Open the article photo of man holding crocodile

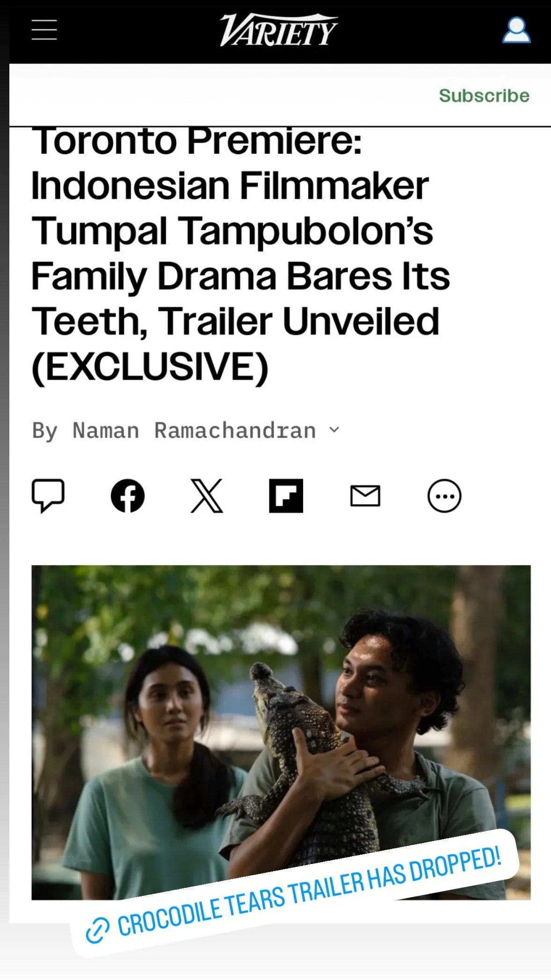pyautogui.click(x=281, y=732)
